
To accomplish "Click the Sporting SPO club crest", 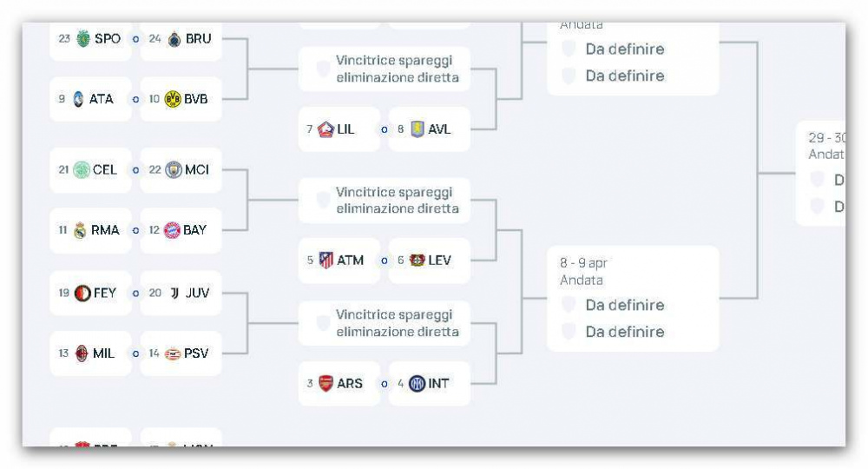I will pyautogui.click(x=83, y=38).
